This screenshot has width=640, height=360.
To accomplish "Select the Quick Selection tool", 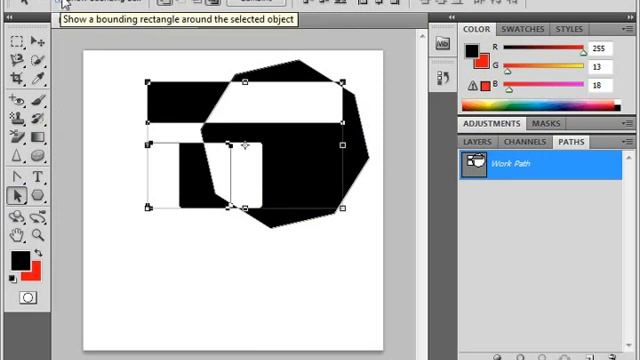I will coord(38,60).
